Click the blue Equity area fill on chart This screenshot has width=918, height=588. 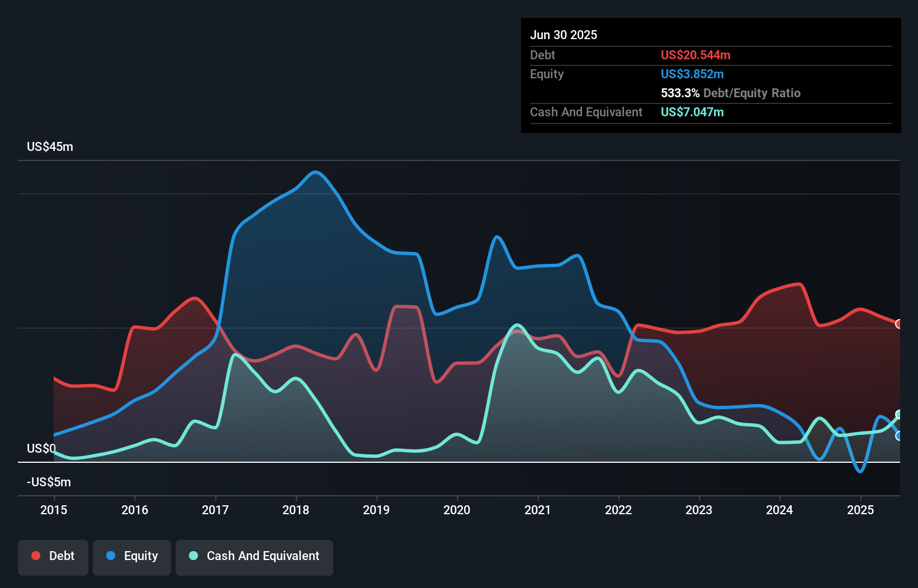307,252
